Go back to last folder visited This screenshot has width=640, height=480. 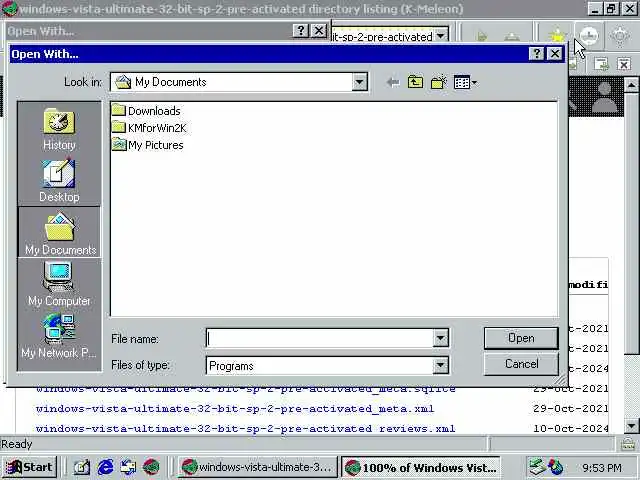[x=393, y=82]
